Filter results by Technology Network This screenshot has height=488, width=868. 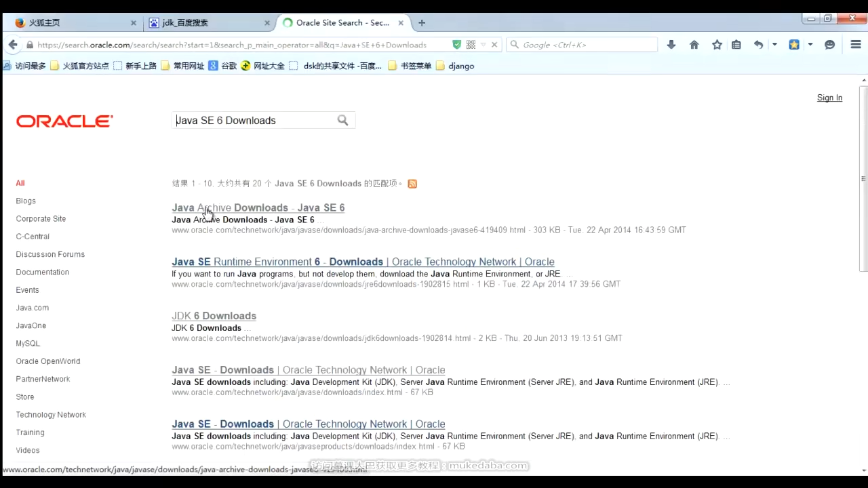click(51, 415)
